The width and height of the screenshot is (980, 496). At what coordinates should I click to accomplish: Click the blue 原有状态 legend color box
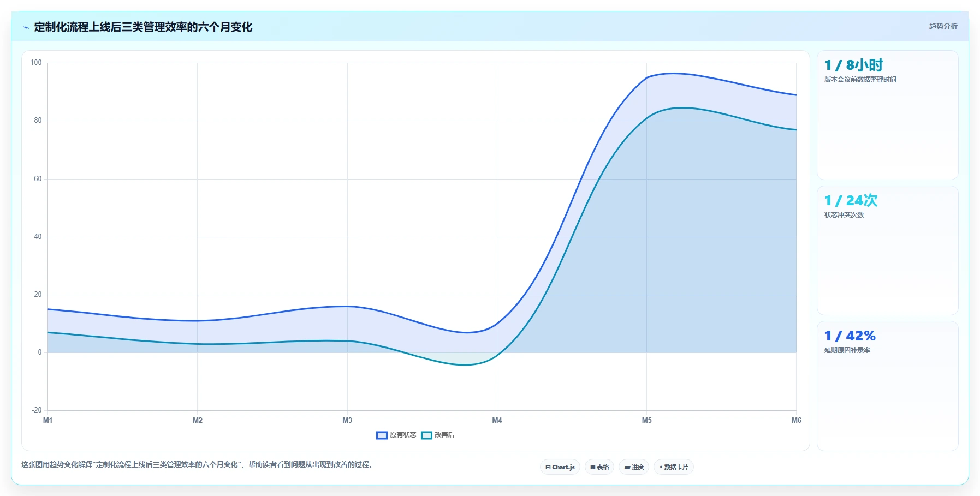[382, 435]
